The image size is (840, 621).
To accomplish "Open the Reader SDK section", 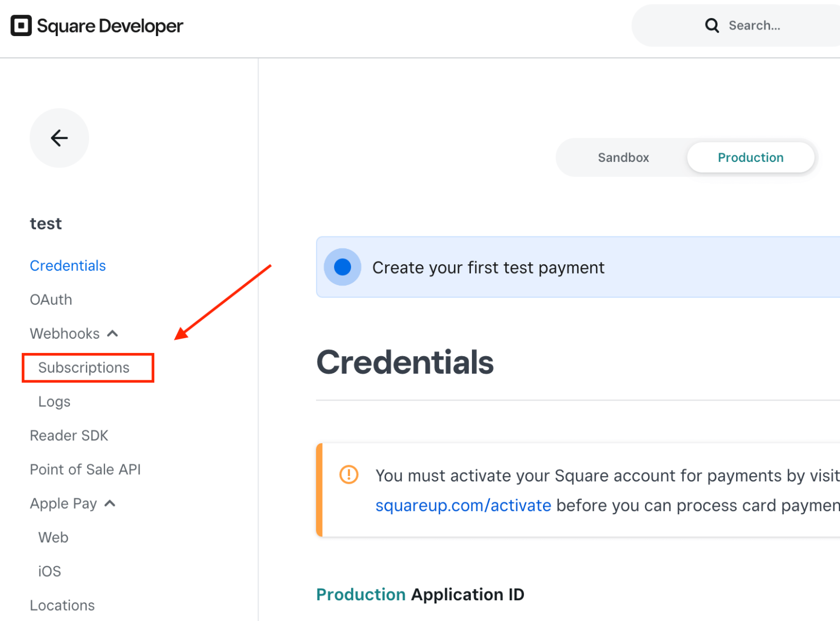I will click(69, 435).
